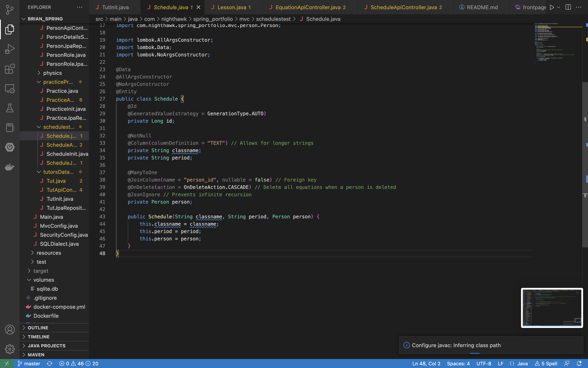
Task: Run the Java file with play button
Action: [x=552, y=7]
